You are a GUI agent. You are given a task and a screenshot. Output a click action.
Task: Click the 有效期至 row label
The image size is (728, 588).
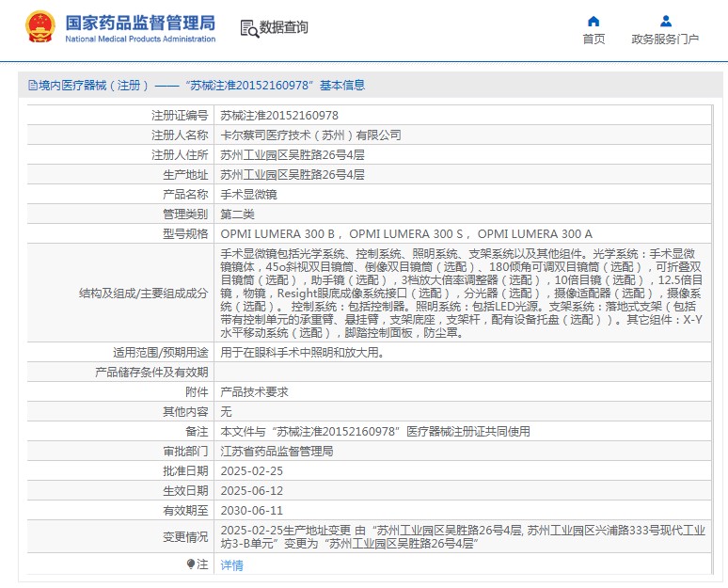(x=185, y=511)
